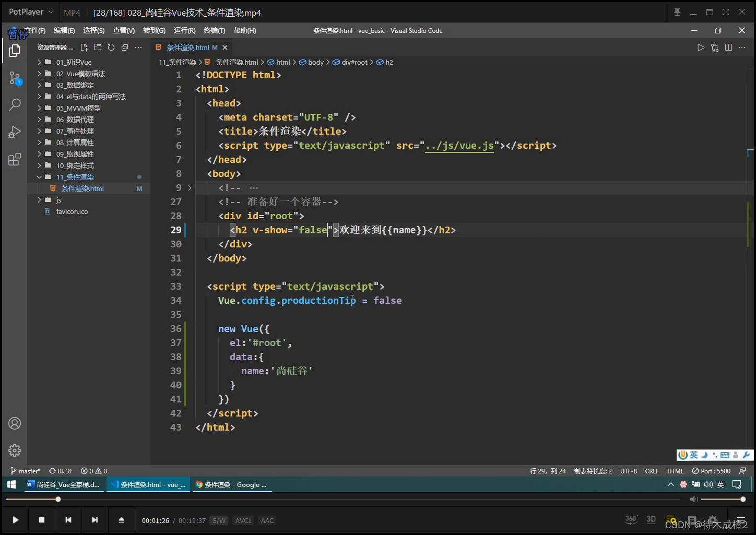Screen dimensions: 756x535
Task: Click the New Folder icon in explorer header
Action: (x=98, y=47)
